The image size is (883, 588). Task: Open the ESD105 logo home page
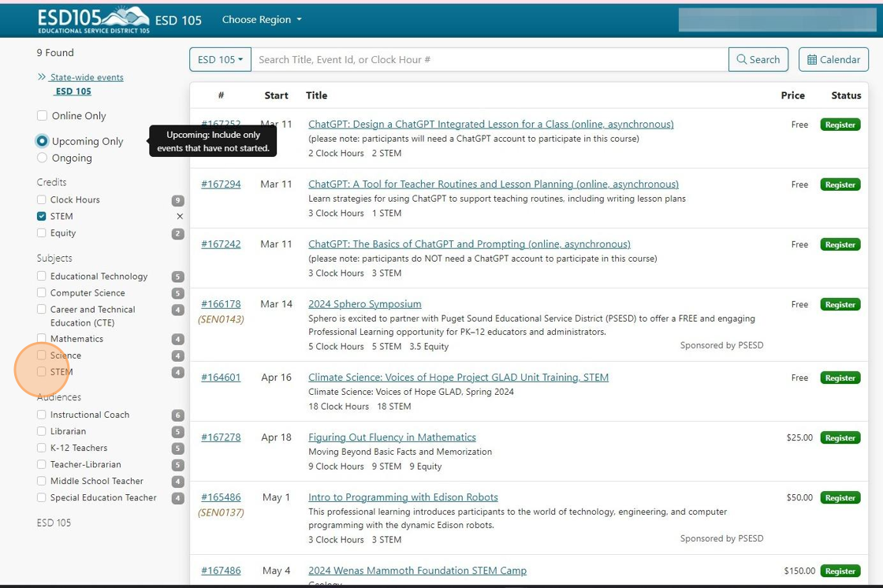coord(94,20)
